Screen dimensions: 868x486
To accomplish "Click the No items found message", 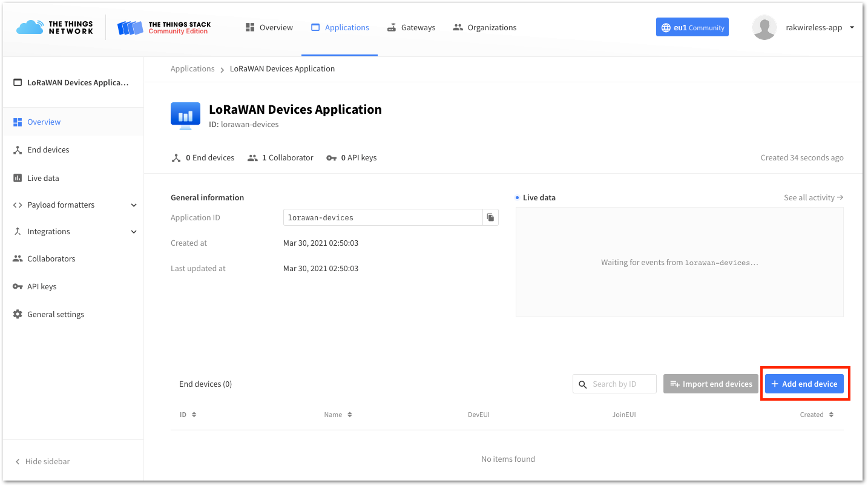I will pyautogui.click(x=508, y=459).
